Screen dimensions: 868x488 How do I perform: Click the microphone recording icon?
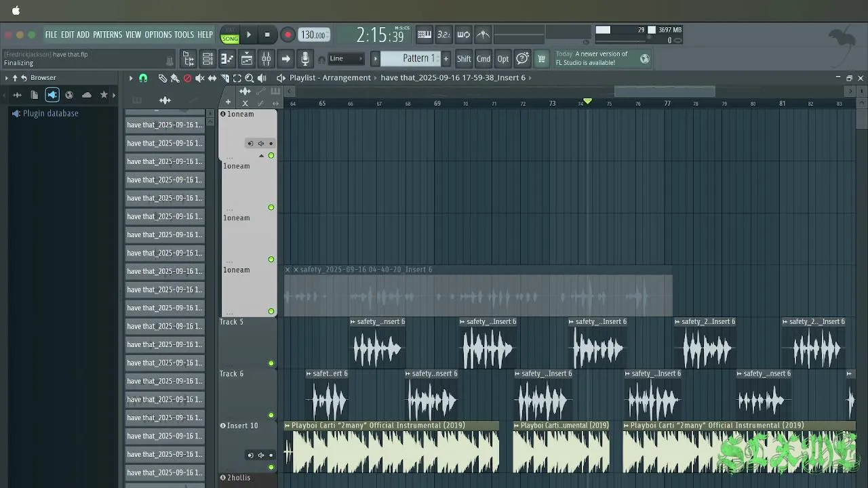click(x=305, y=59)
